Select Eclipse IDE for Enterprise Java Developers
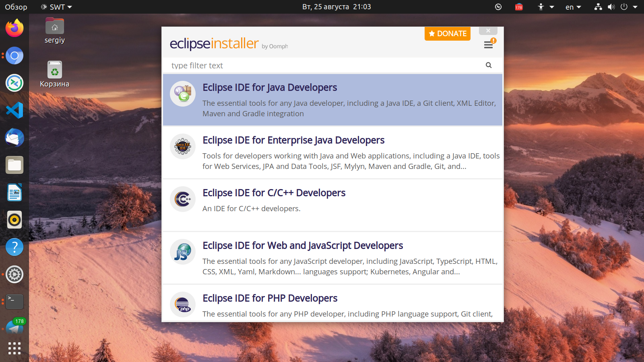This screenshot has height=362, width=644. pos(293,140)
